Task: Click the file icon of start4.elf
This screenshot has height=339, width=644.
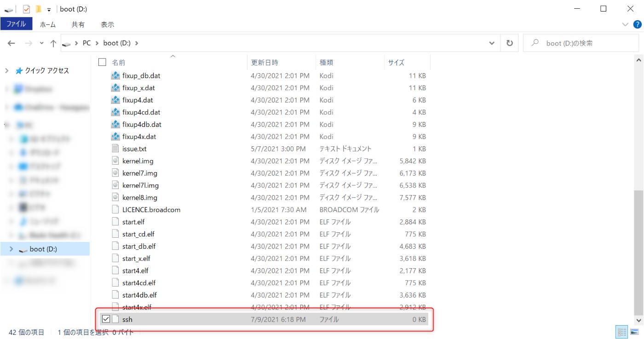Action: pos(115,270)
